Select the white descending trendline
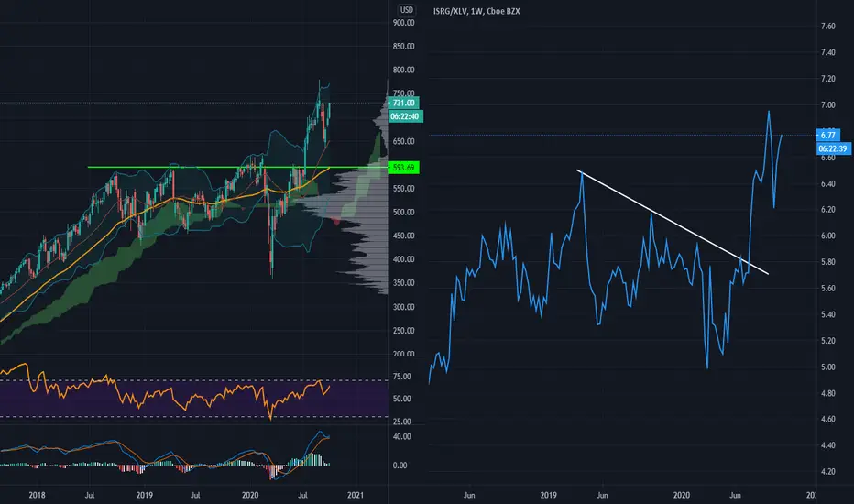The image size is (854, 504). (673, 223)
